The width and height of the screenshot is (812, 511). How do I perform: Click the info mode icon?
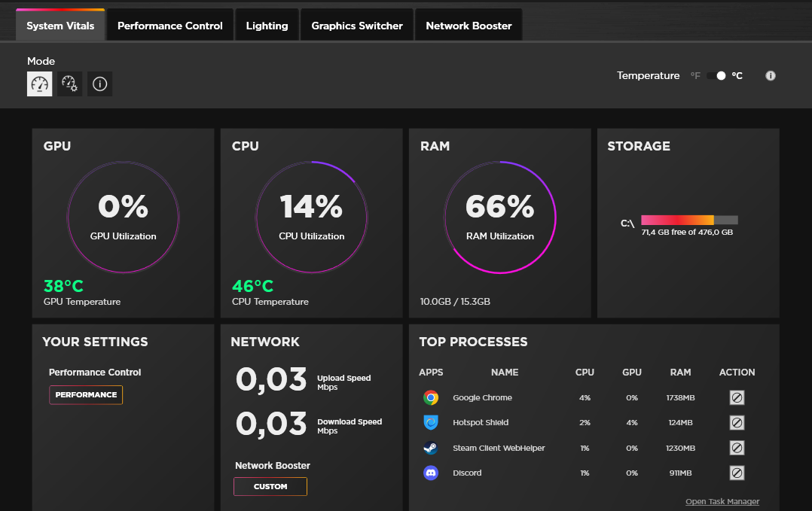click(x=99, y=84)
